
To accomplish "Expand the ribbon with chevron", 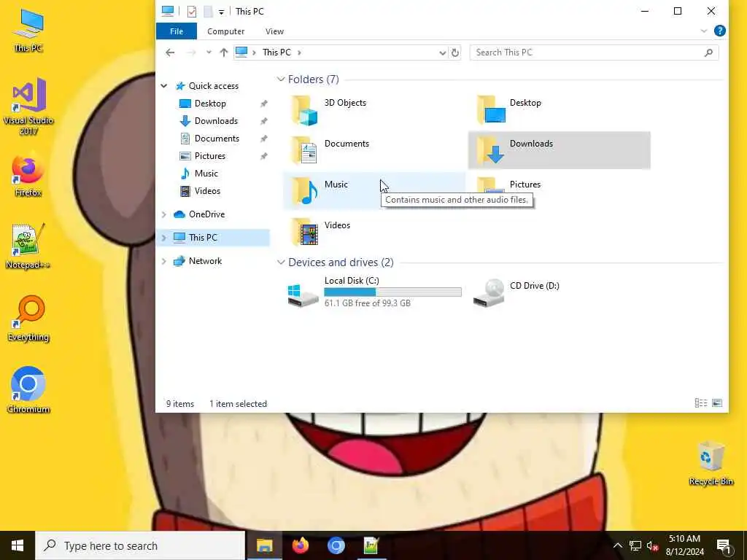I will click(704, 31).
